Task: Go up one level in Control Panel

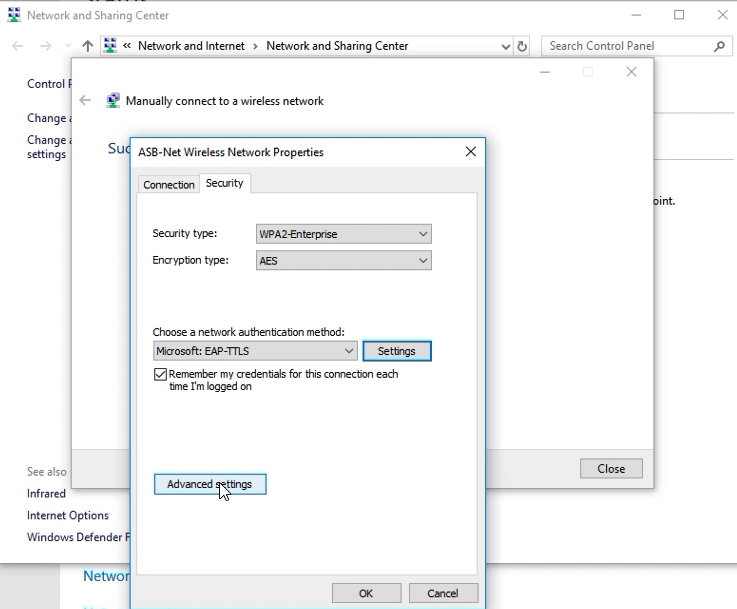Action: tap(87, 46)
